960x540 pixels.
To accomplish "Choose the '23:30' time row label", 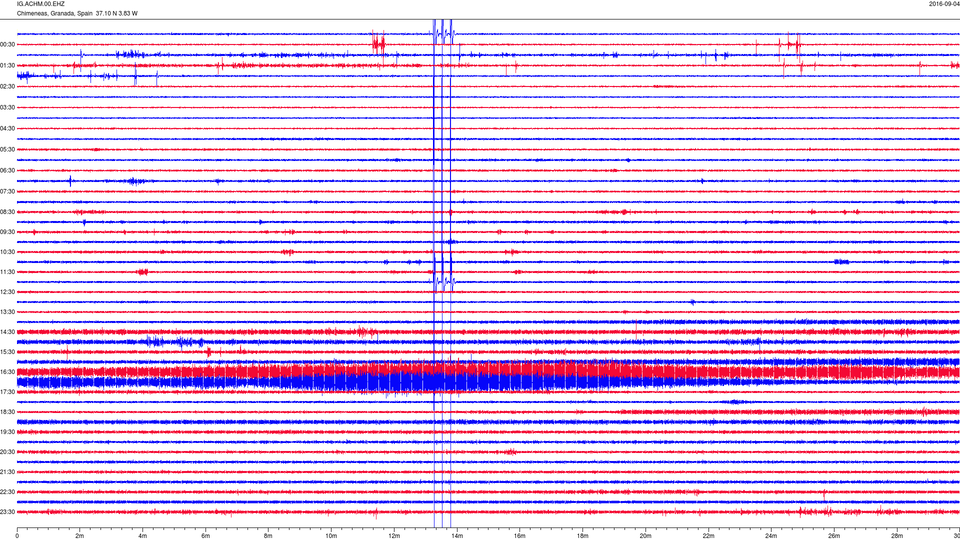I will pos(7,512).
